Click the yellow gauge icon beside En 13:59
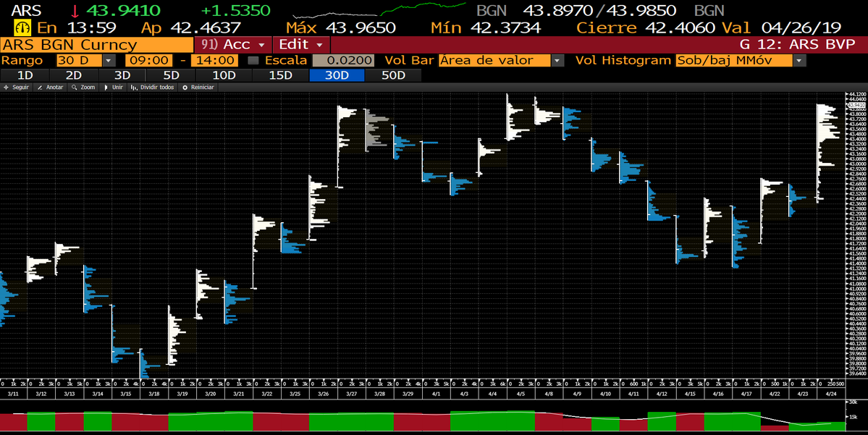 [22, 28]
